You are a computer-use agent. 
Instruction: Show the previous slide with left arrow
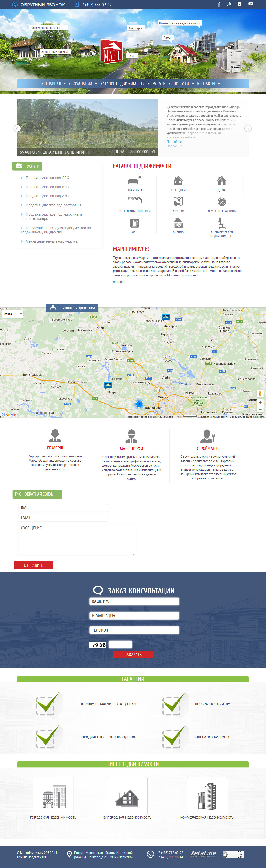click(x=17, y=128)
